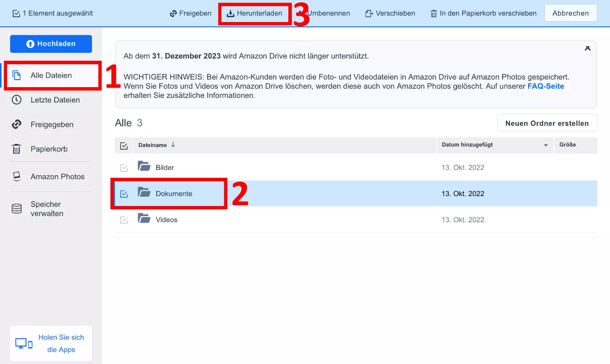
Task: Click the link icon beside Freigegeben
Action: (x=17, y=125)
